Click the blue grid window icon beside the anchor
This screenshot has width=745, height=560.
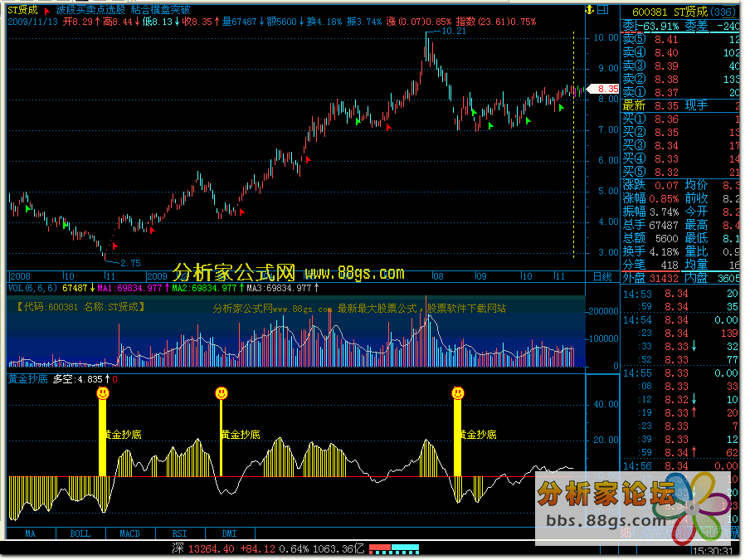coord(603,10)
